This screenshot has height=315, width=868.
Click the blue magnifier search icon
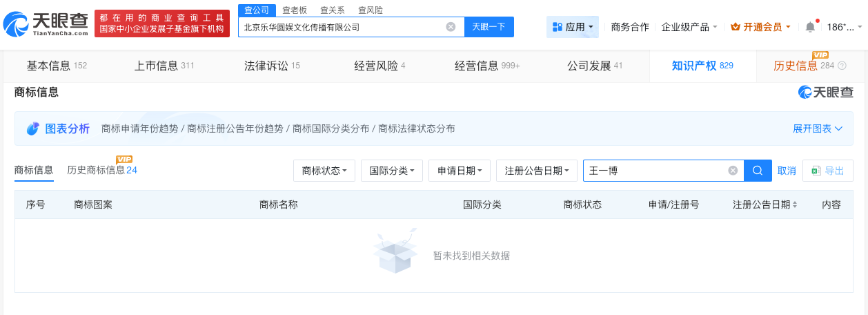tap(758, 171)
